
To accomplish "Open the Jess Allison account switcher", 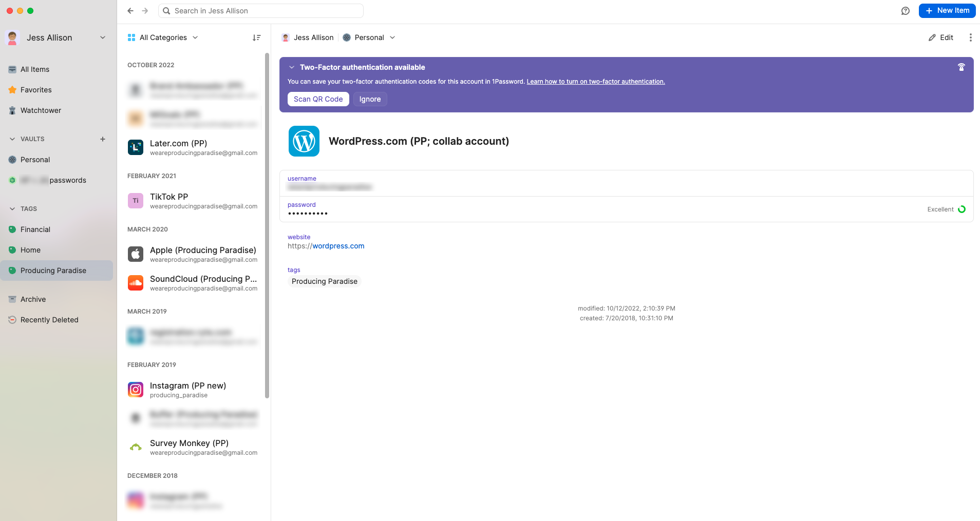I will pyautogui.click(x=56, y=37).
